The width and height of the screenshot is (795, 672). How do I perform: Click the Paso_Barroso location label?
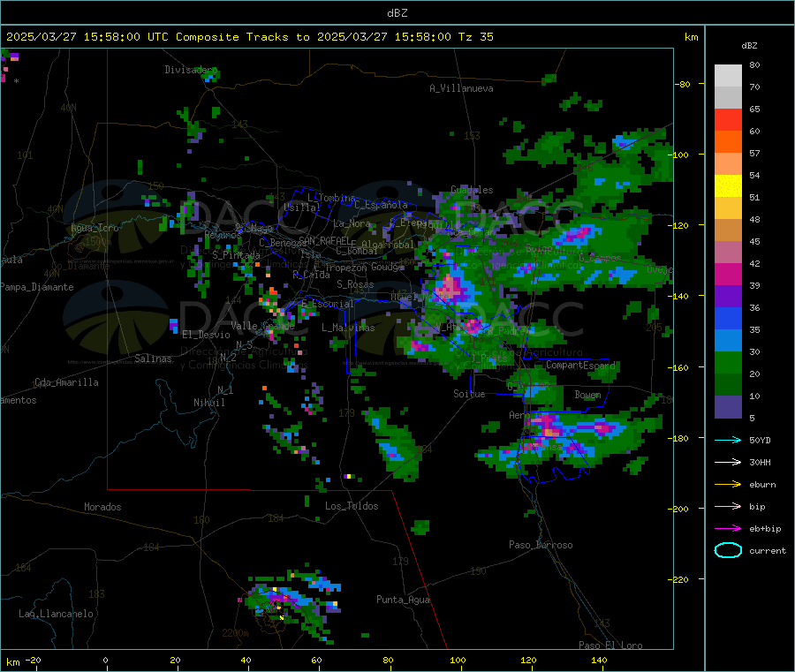[541, 546]
